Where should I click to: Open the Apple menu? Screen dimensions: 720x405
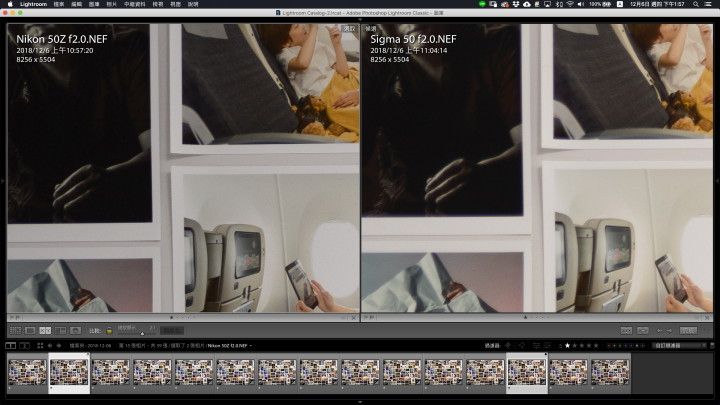tap(10, 4)
